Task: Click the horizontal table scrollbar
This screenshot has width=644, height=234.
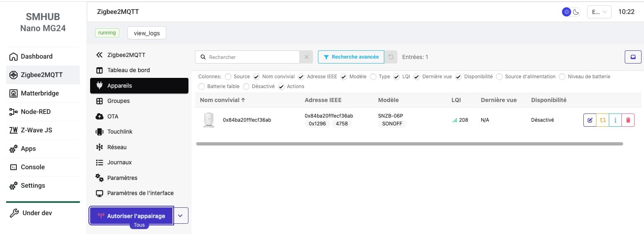Action: (409, 144)
